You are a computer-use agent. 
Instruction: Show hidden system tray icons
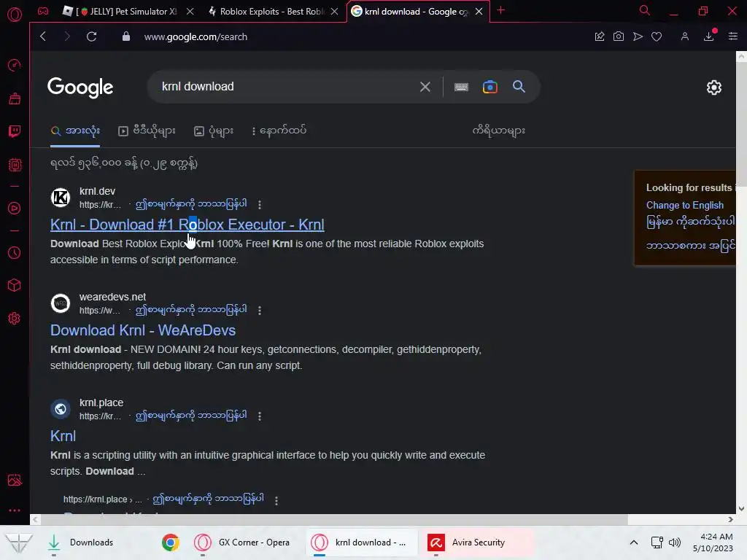[634, 542]
